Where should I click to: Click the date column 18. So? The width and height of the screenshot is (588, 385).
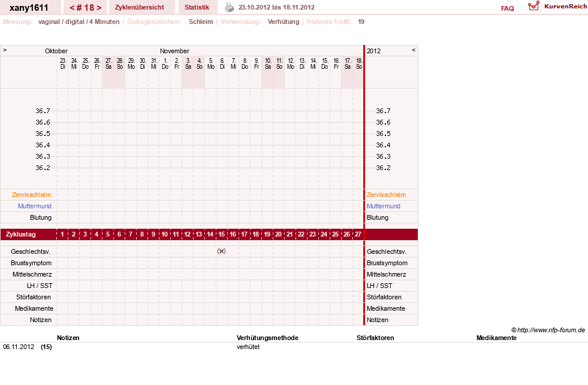(x=359, y=63)
